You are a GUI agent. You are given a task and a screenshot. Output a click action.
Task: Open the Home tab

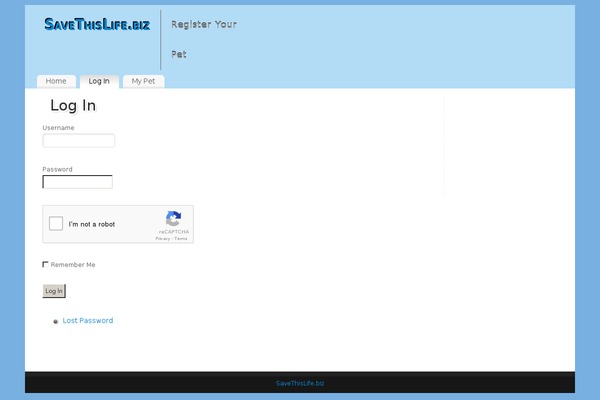coord(56,81)
